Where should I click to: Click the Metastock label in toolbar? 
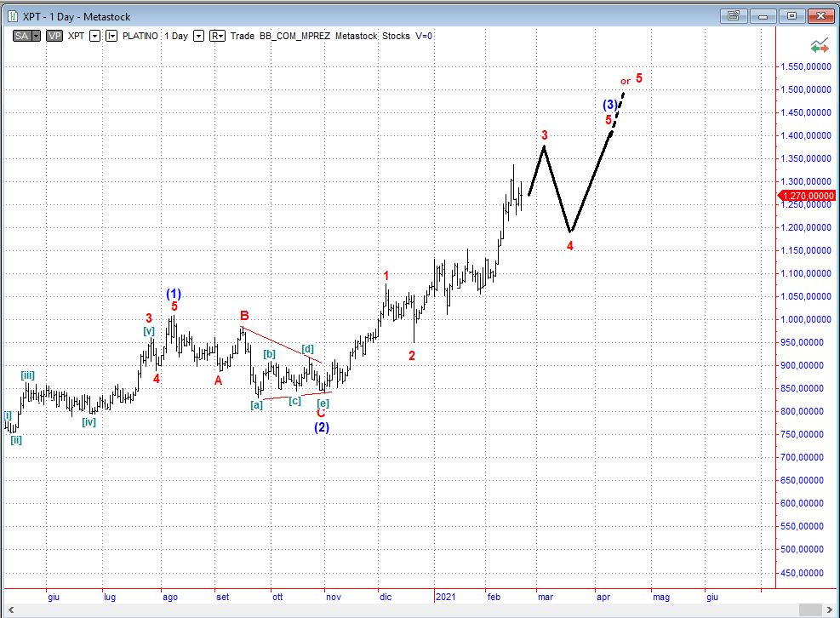tap(356, 36)
